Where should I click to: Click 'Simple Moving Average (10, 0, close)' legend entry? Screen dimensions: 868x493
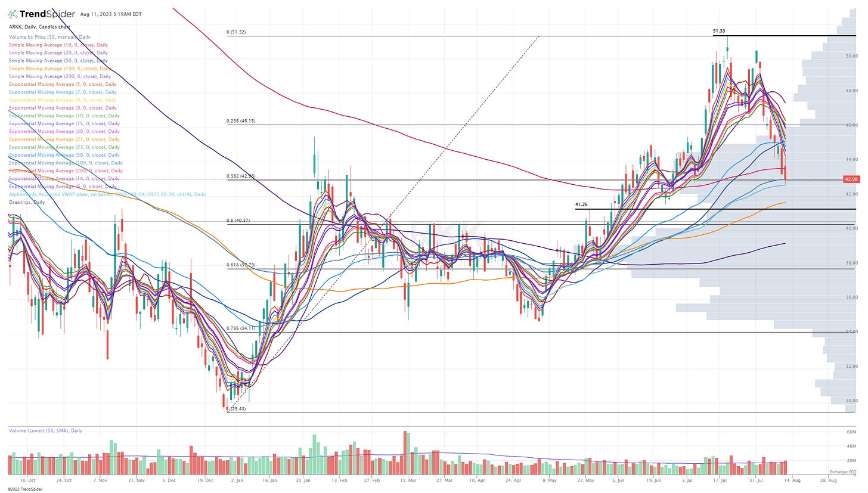(58, 45)
